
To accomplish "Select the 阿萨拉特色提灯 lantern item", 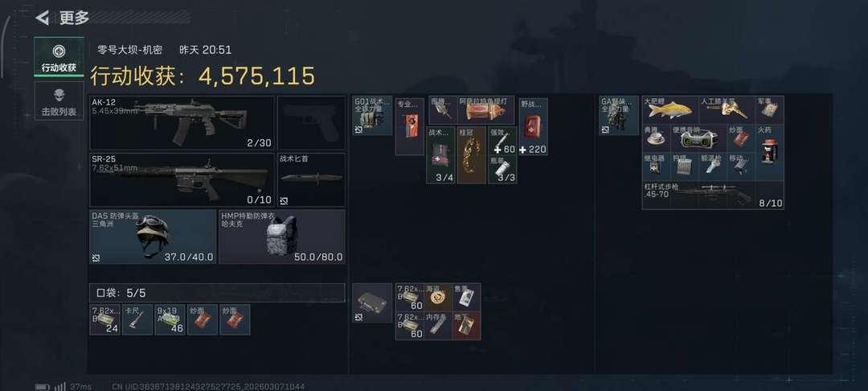I will click(485, 110).
